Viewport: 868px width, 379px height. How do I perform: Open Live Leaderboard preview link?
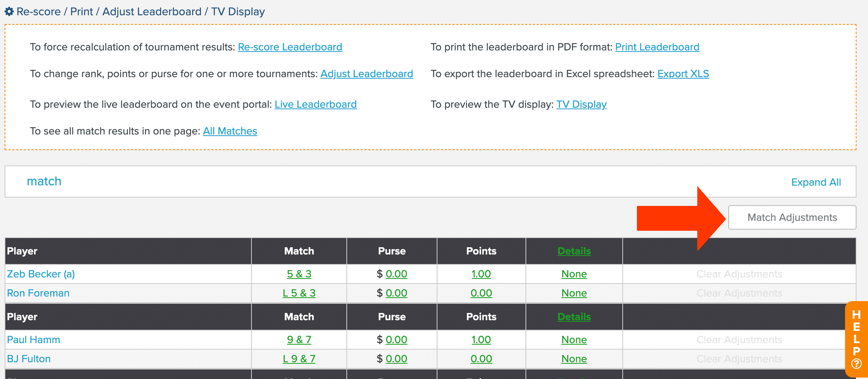pos(315,104)
